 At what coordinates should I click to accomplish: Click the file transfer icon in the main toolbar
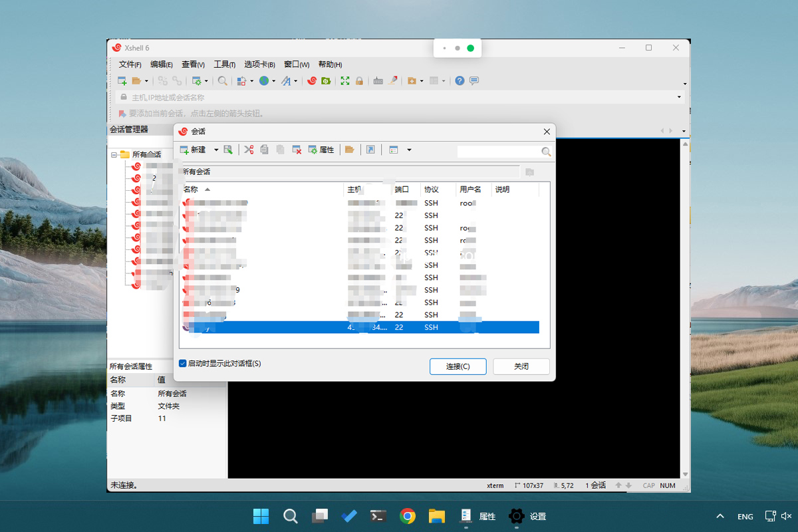pyautogui.click(x=241, y=80)
